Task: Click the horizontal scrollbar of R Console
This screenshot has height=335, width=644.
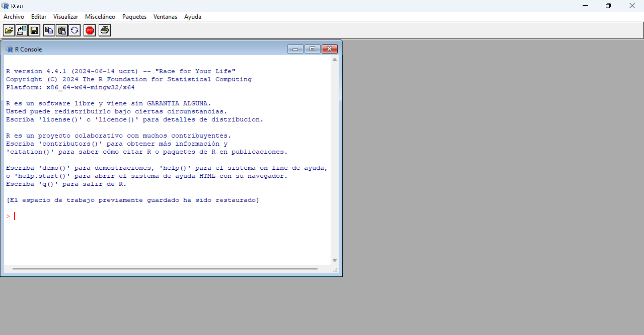Action: 165,269
